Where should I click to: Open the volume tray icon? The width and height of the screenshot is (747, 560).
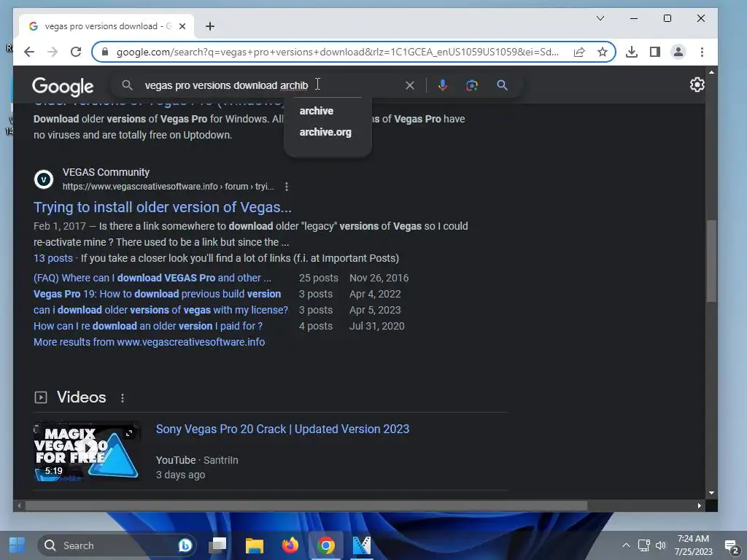click(660, 545)
